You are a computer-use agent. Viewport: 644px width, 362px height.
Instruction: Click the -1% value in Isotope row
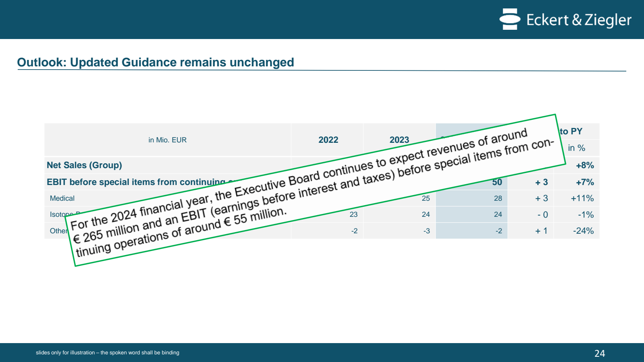586,215
